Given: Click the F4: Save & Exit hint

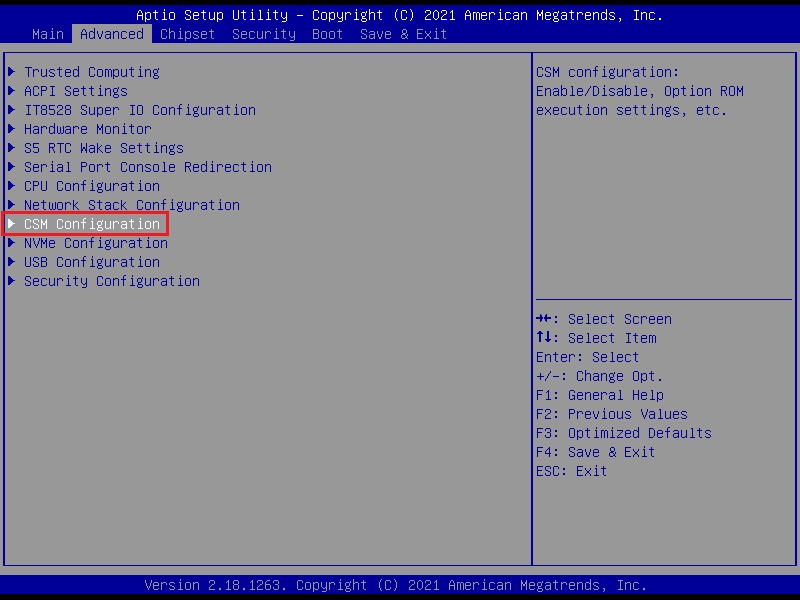Looking at the screenshot, I should (x=595, y=452).
